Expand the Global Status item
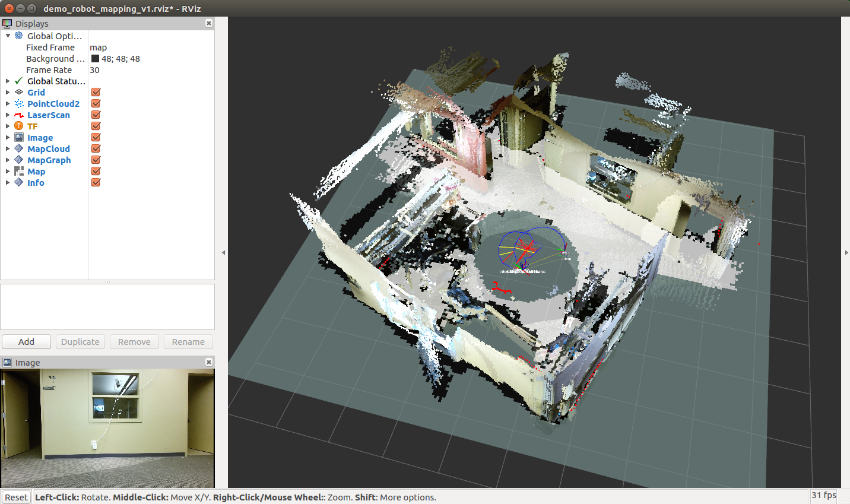This screenshot has height=504, width=850. [x=8, y=81]
